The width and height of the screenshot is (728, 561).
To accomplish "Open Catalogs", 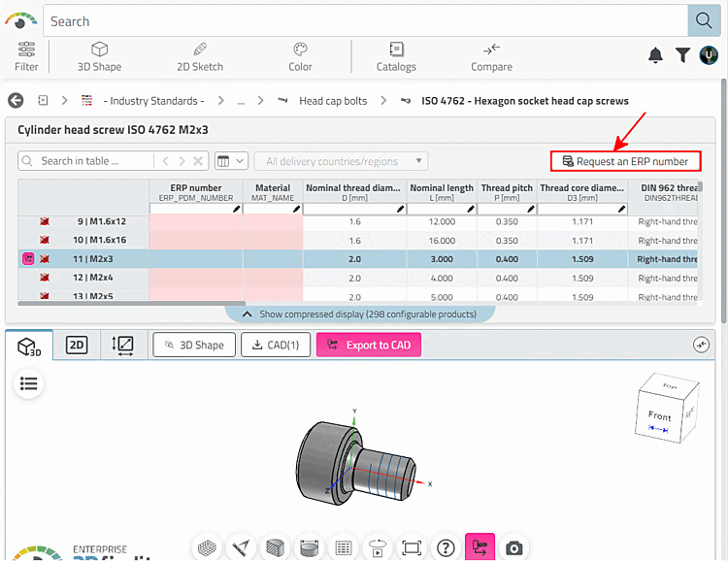I will point(396,56).
